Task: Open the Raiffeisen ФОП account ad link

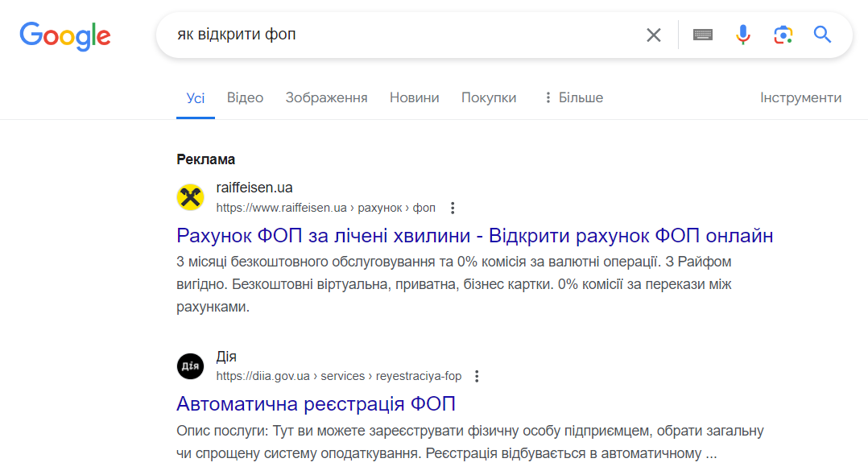Action: 473,235
